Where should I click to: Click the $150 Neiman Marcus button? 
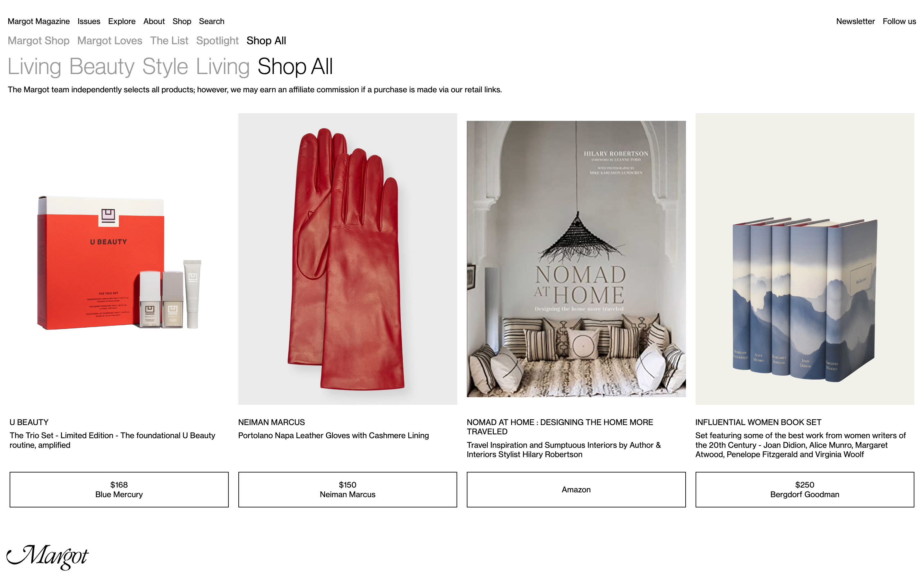coord(347,489)
